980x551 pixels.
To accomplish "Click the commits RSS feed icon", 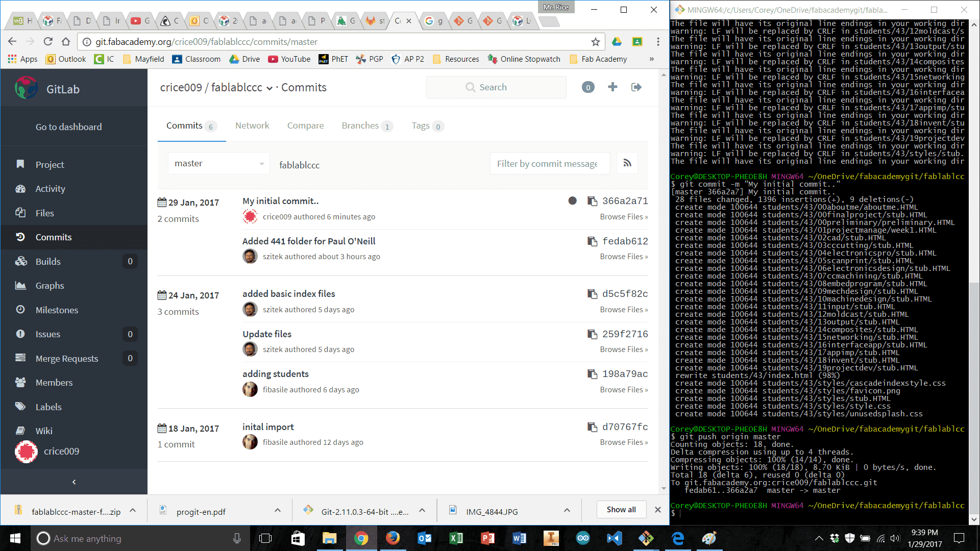I will [627, 163].
